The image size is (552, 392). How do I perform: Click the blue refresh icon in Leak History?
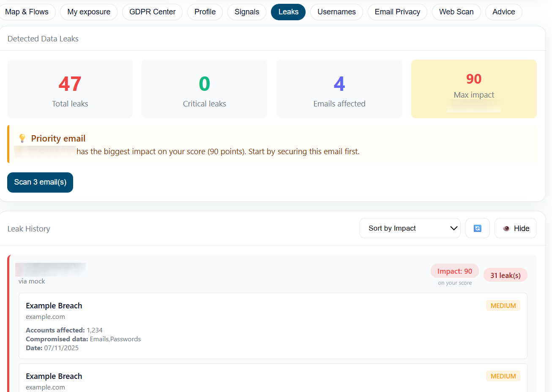coord(477,228)
